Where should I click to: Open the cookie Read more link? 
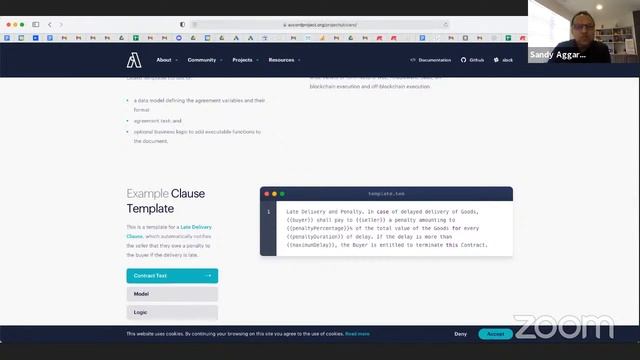358,334
